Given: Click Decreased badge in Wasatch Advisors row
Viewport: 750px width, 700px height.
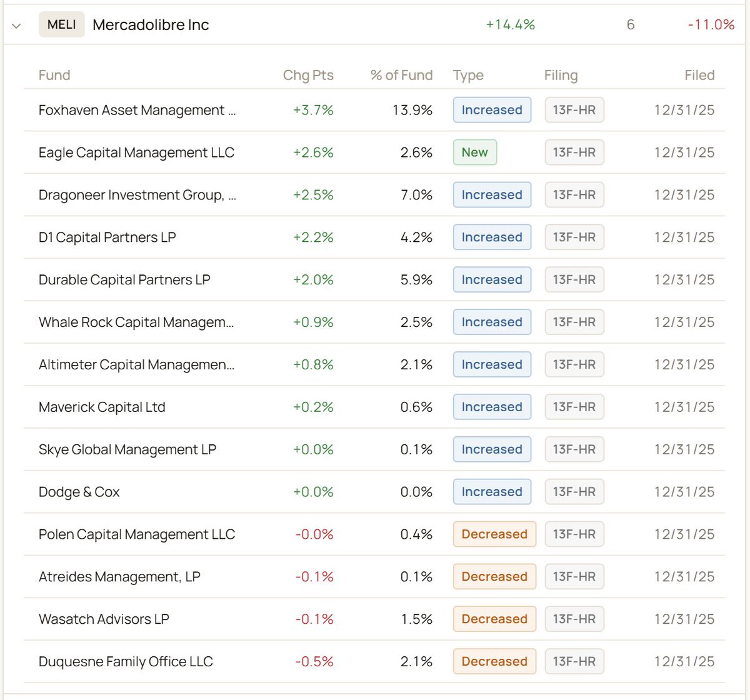Looking at the screenshot, I should 494,619.
